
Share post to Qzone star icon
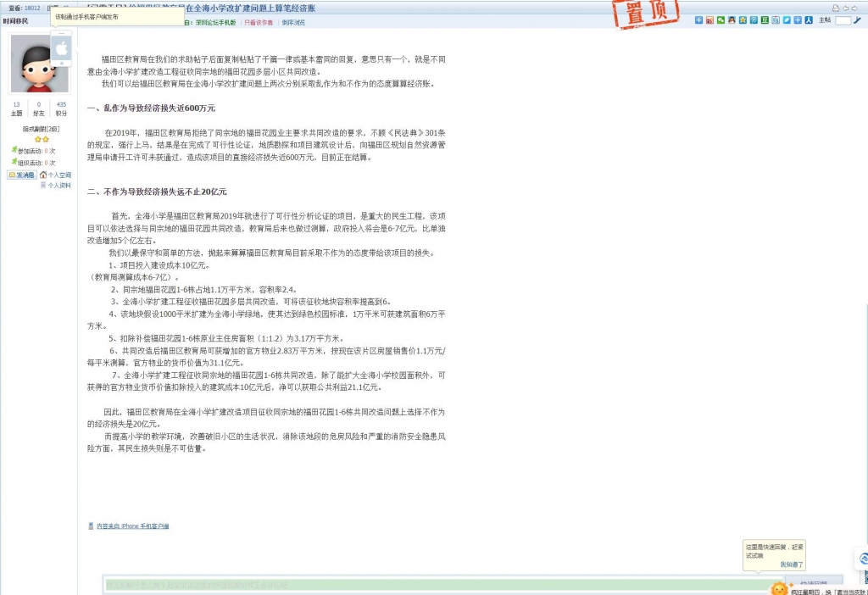coord(743,19)
